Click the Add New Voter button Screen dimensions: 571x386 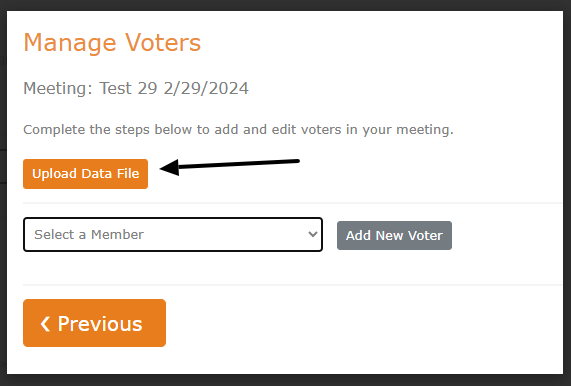394,235
